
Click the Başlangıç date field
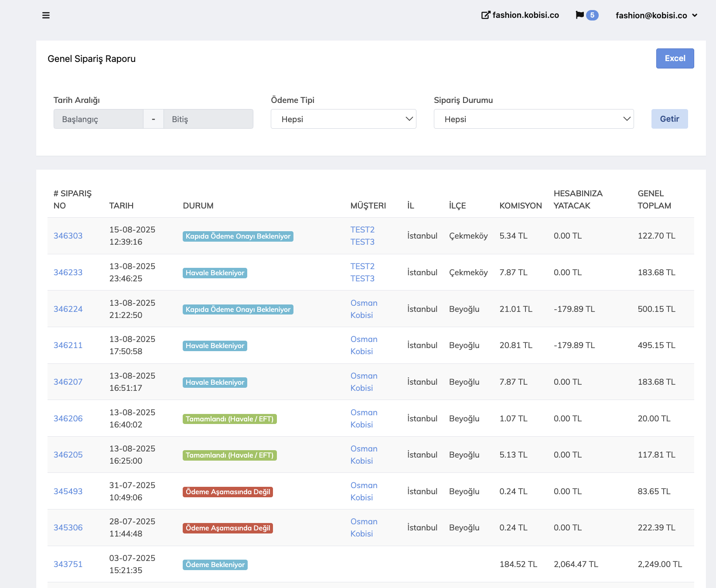99,119
